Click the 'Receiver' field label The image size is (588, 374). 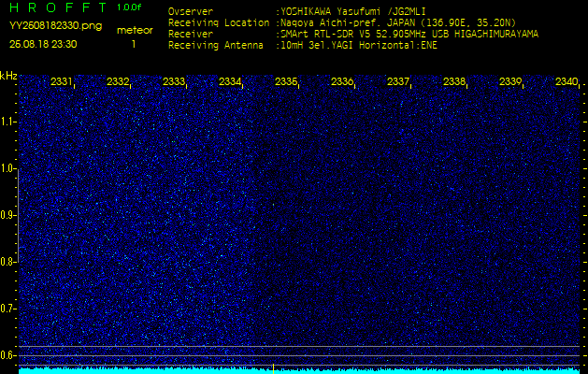click(191, 35)
